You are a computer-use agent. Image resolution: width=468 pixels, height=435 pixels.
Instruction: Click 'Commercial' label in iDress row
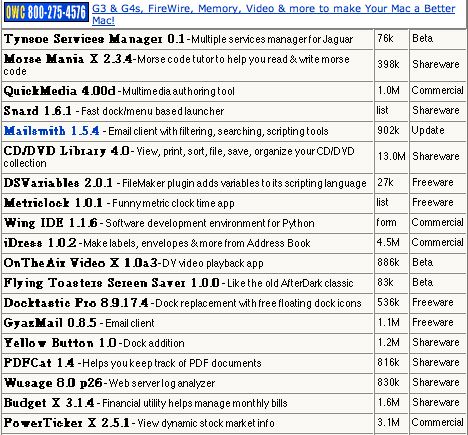[438, 242]
